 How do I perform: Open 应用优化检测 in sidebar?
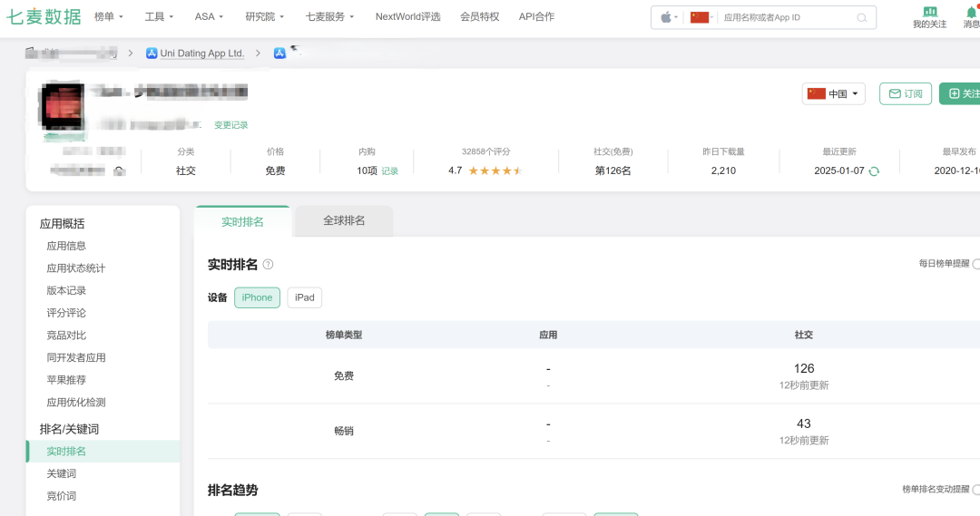75,403
